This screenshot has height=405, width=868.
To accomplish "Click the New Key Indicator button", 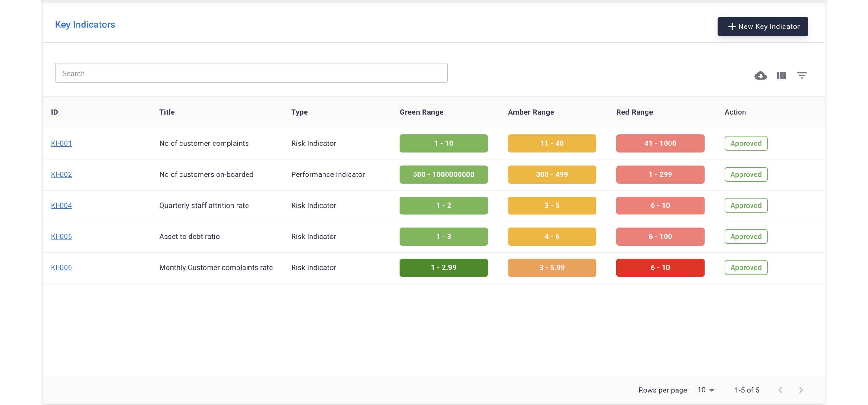I will 762,27.
